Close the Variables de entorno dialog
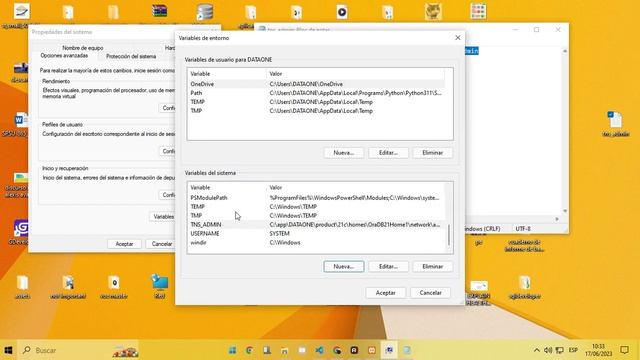 point(458,38)
